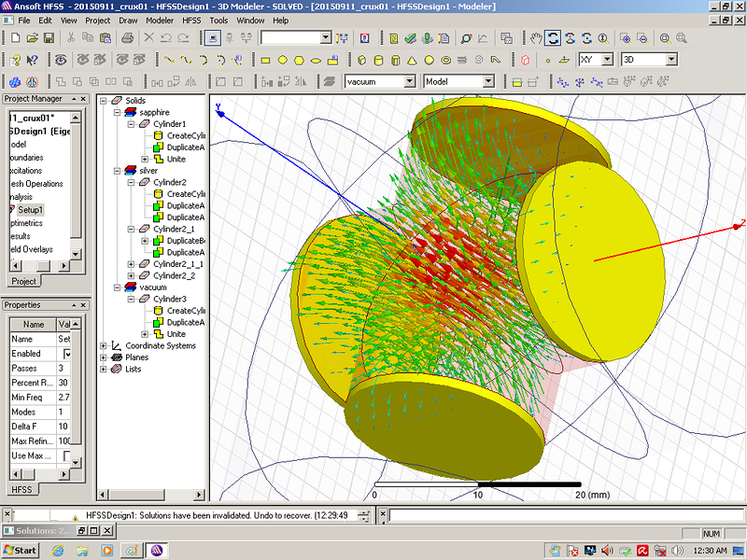This screenshot has width=747, height=560.
Task: Switch to the Project tab
Action: pyautogui.click(x=23, y=281)
